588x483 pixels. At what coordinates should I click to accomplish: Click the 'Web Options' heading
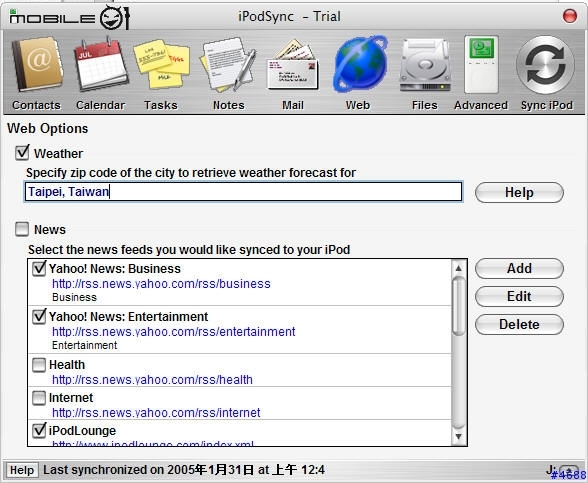48,129
